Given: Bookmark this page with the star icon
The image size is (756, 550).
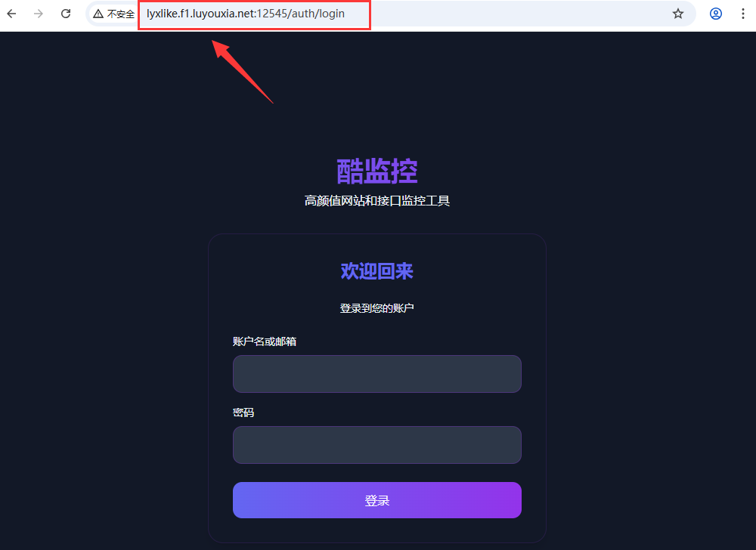Looking at the screenshot, I should pos(678,14).
